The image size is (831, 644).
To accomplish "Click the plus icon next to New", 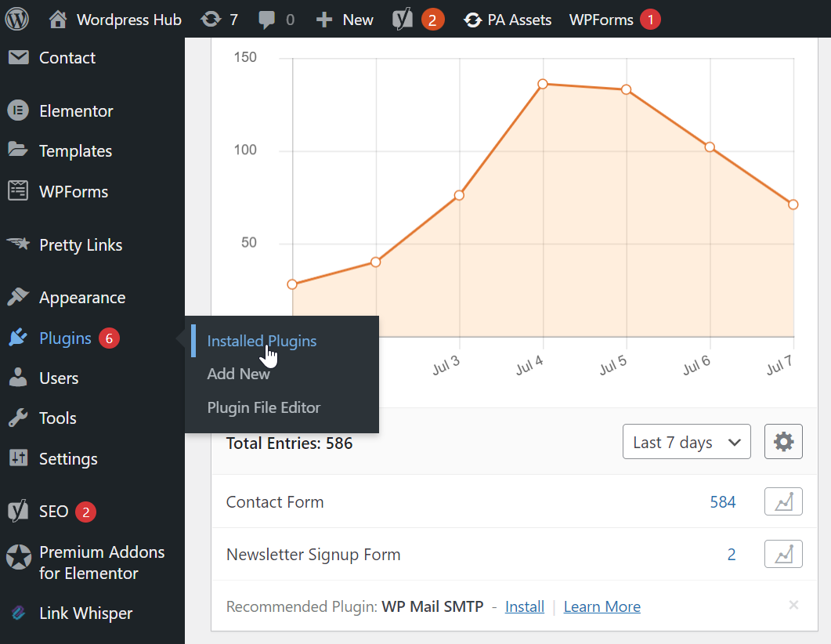I will point(323,20).
